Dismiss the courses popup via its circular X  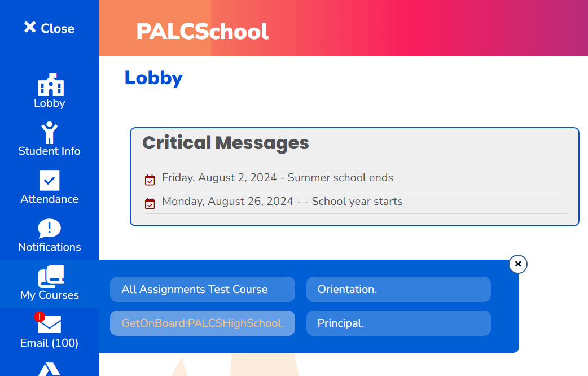point(517,264)
